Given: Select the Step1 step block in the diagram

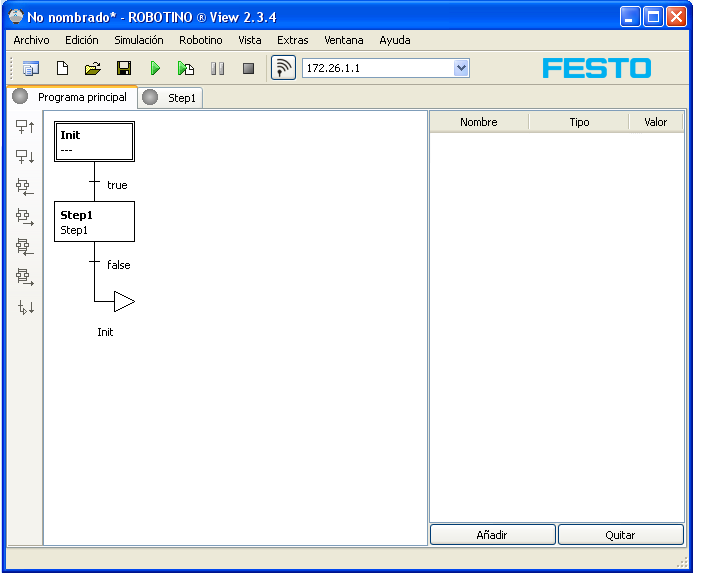Looking at the screenshot, I should 94,221.
